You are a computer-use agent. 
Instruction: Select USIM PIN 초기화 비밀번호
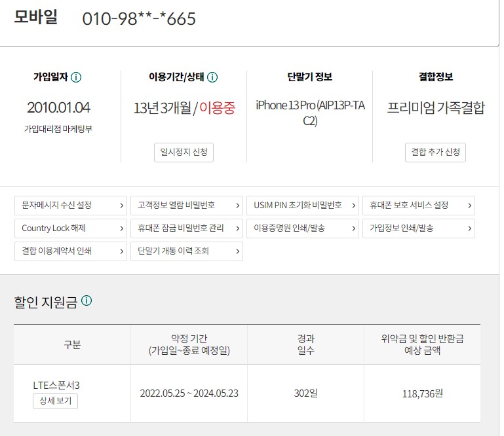[303, 206]
